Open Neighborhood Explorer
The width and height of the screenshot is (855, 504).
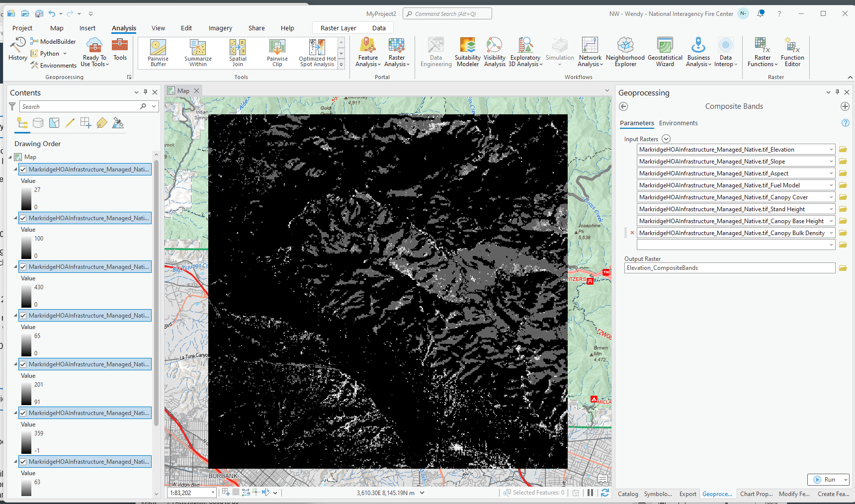click(x=625, y=52)
